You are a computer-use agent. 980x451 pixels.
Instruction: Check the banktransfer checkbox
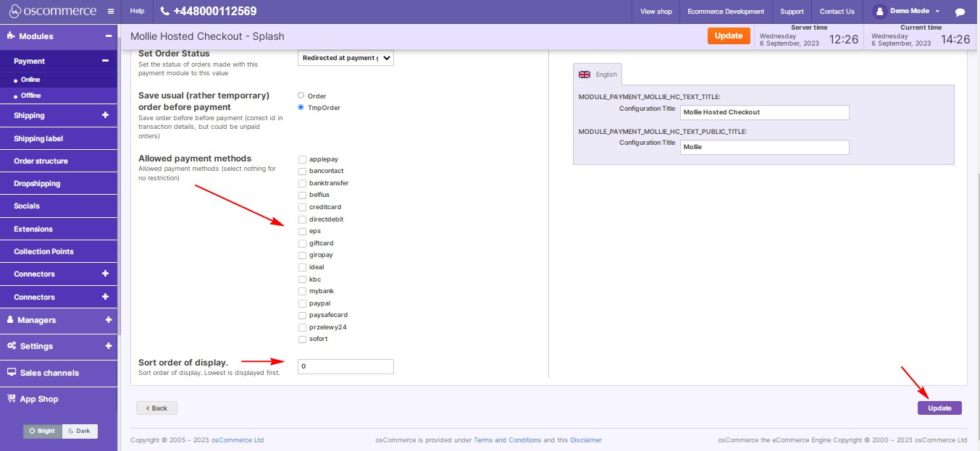pos(302,183)
